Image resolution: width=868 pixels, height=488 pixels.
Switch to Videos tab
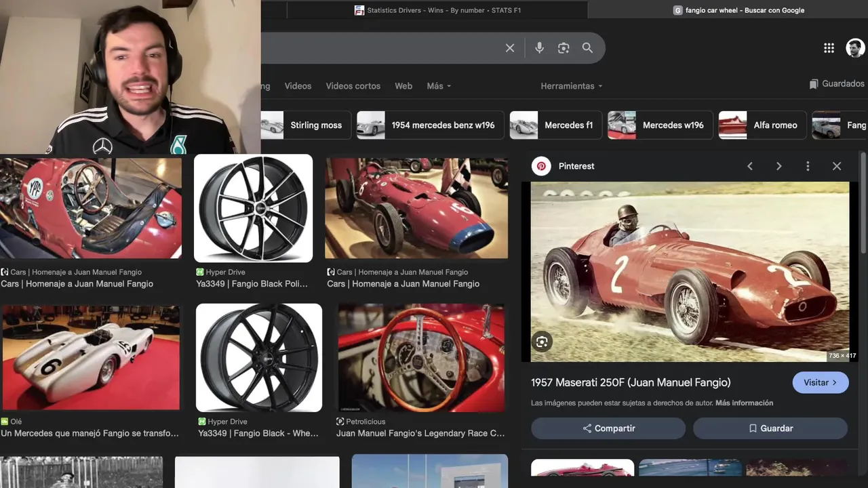tap(298, 86)
